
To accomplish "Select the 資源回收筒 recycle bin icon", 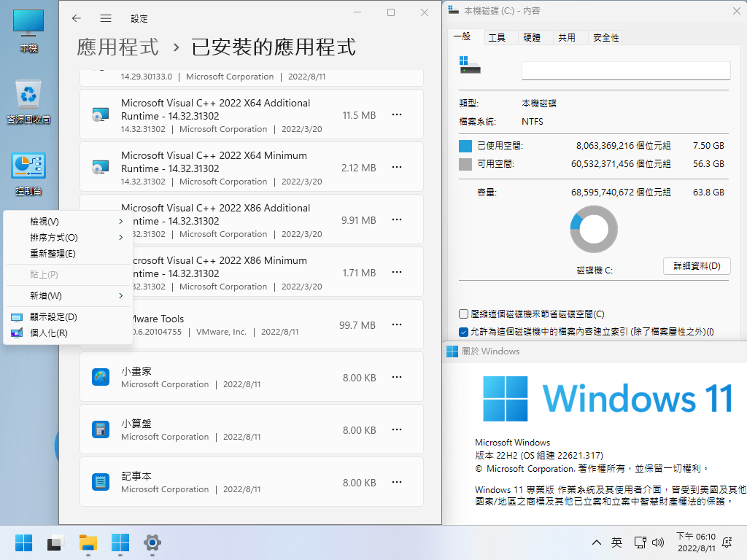I will click(28, 101).
